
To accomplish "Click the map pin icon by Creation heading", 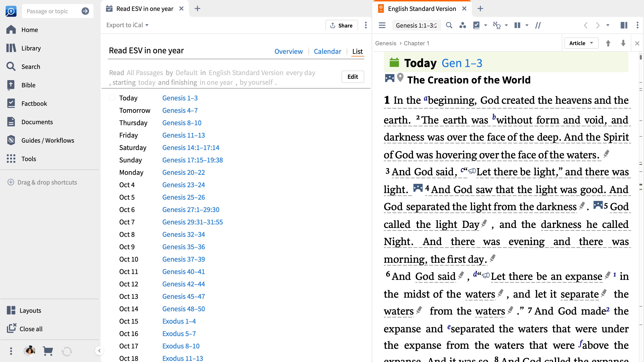I will click(400, 78).
